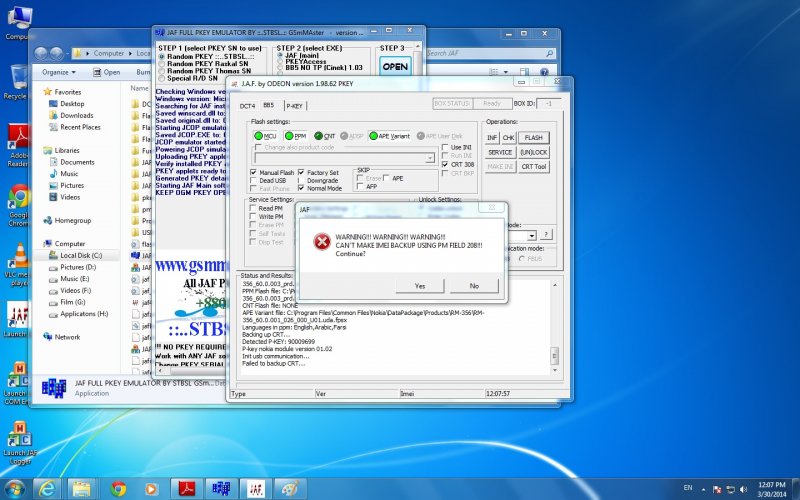
Task: Open Recent Places in Favorites
Action: point(80,127)
